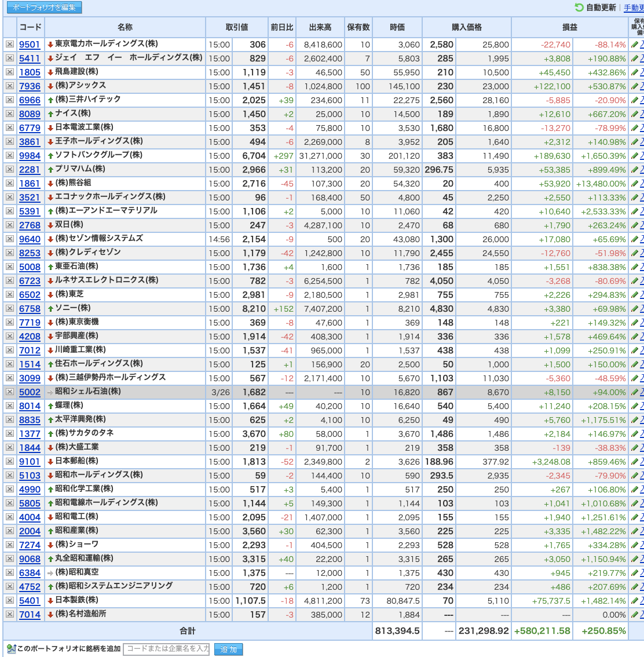Viewport: 644px width, 657px height.
Task: Open stock code link 7936
Action: tap(30, 86)
